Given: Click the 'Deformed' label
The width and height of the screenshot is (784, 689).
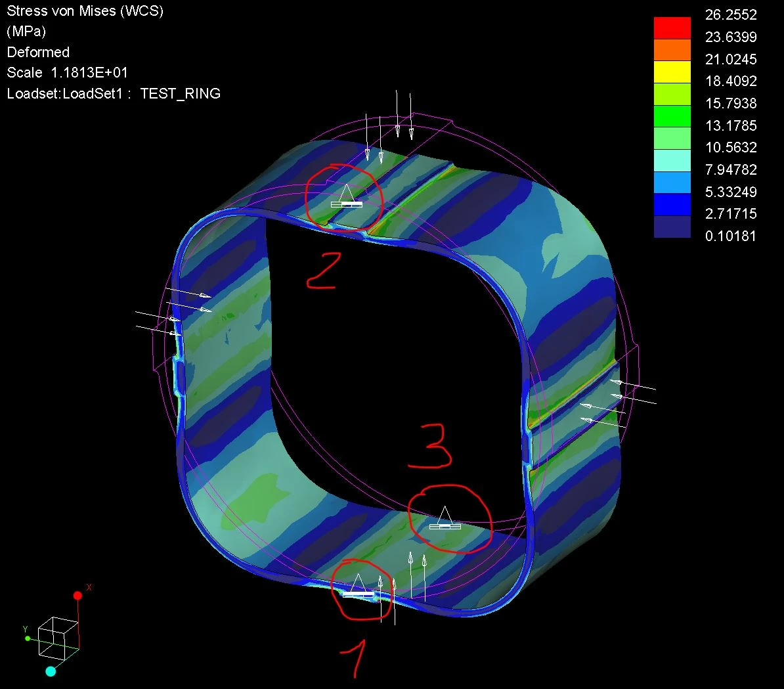Looking at the screenshot, I should point(38,52).
